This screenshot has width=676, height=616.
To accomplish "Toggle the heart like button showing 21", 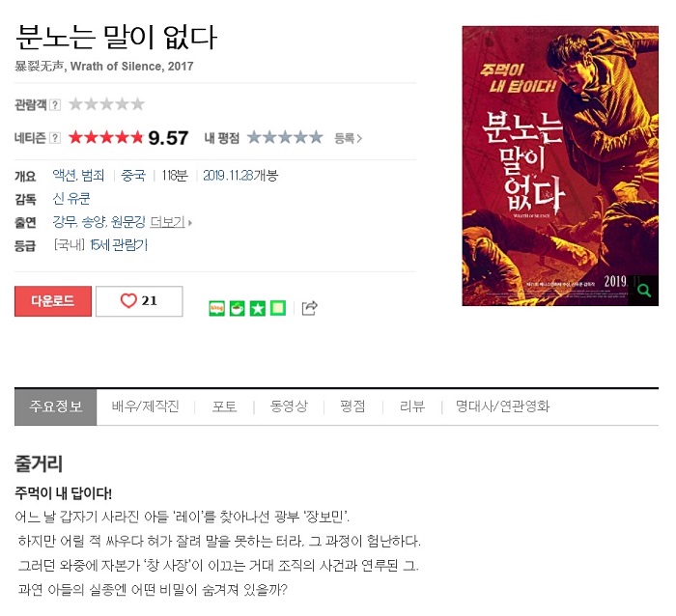I will pos(139,301).
